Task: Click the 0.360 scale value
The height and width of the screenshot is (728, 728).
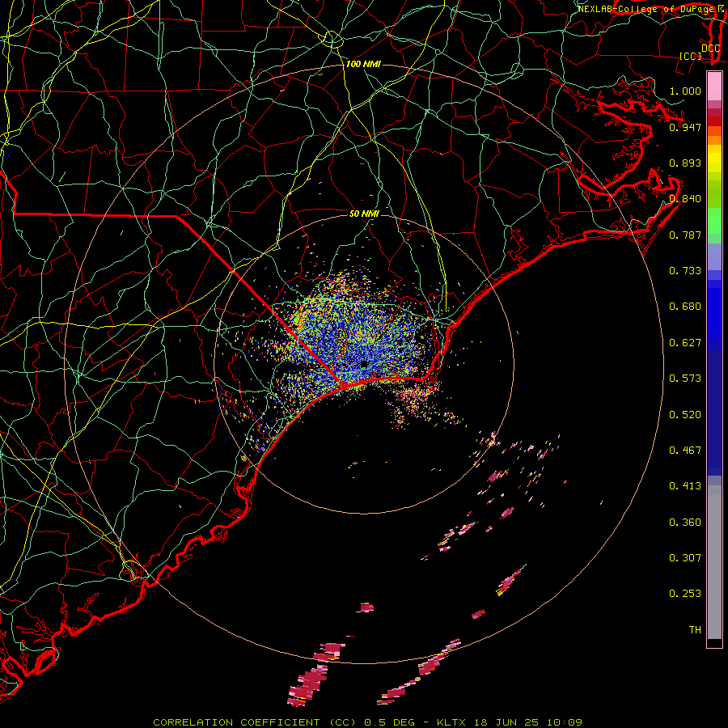Action: click(x=685, y=523)
